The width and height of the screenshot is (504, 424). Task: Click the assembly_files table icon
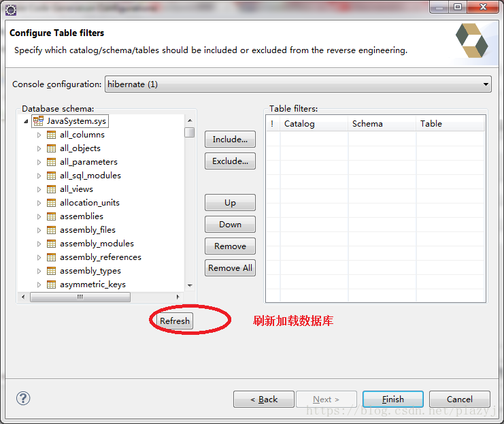52,230
